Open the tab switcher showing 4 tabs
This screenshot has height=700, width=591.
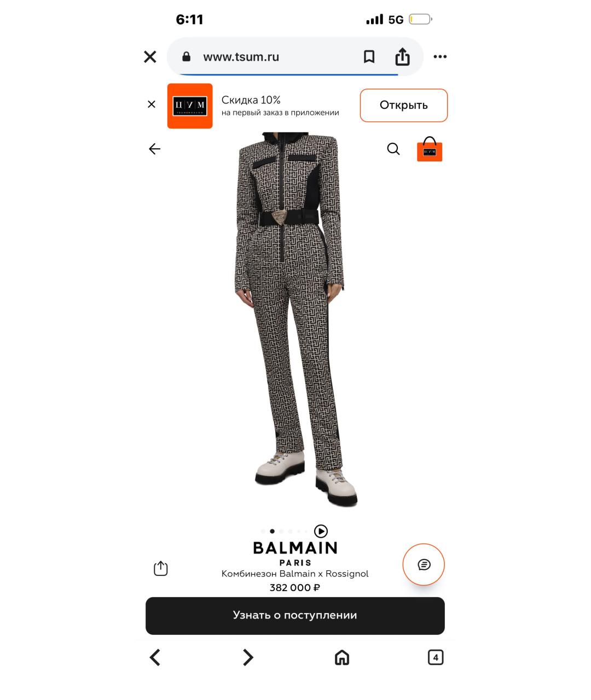[x=436, y=657]
